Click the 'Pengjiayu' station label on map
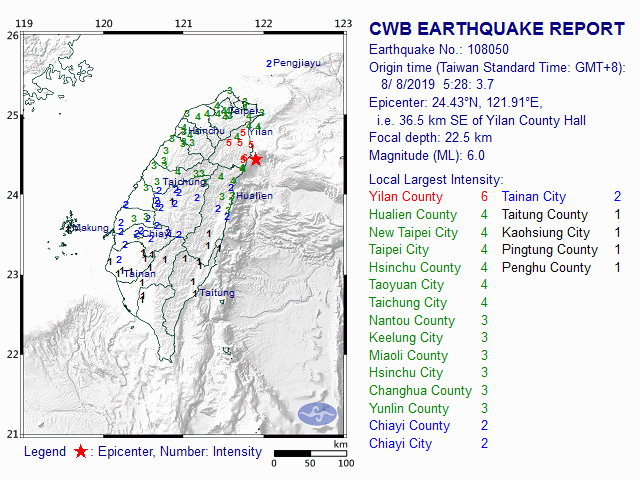 click(x=297, y=63)
